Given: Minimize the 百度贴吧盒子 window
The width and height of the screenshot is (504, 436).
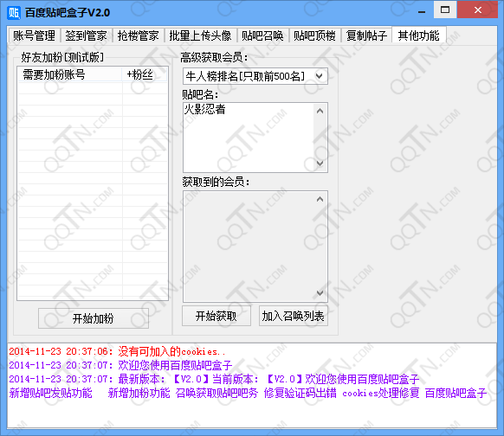Looking at the screenshot, I should click(422, 11).
